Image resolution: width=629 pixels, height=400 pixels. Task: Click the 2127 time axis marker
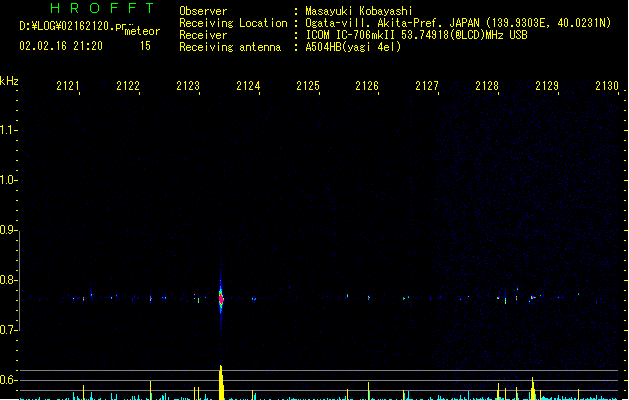427,86
